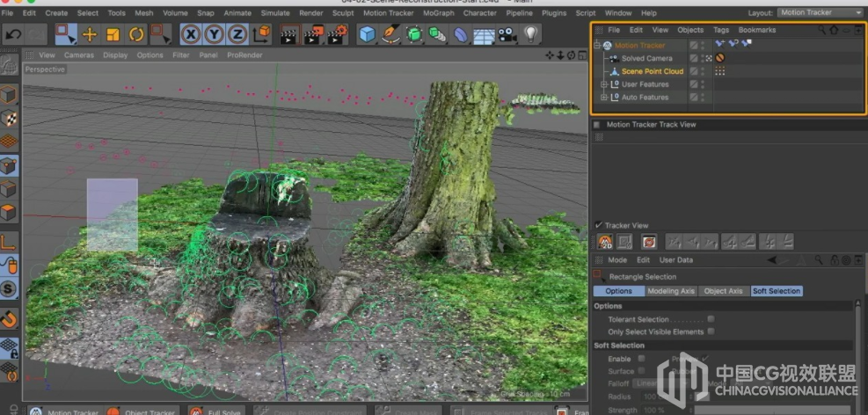Click the Motion Tracker 2D tracker view icon

tap(605, 242)
